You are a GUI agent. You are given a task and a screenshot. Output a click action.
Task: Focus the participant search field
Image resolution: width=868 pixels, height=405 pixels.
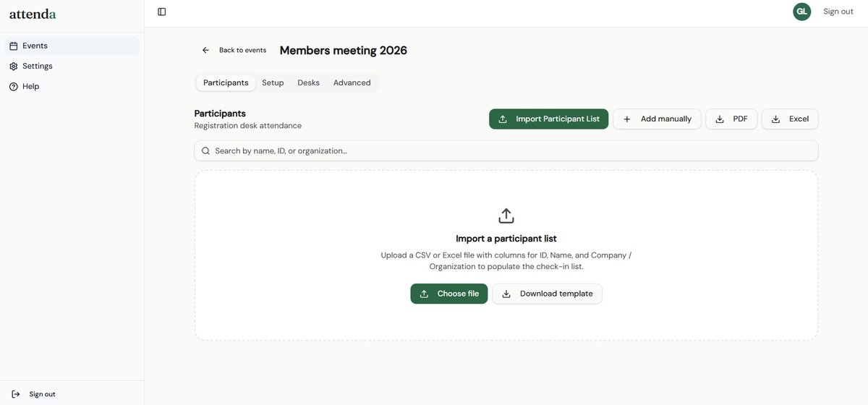(x=506, y=150)
